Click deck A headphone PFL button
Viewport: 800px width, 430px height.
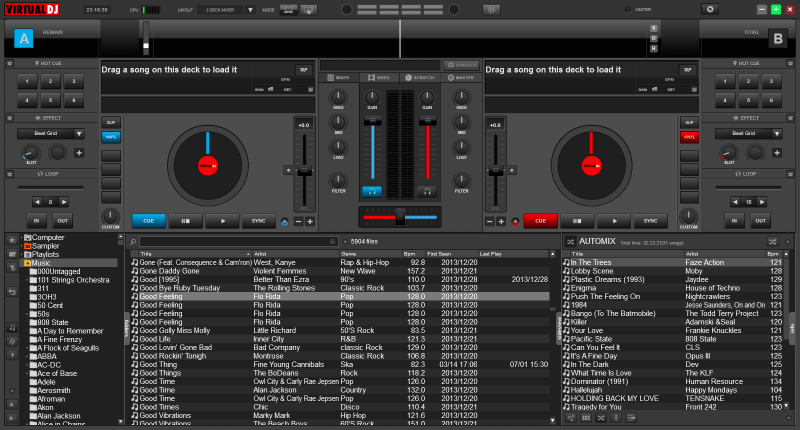point(372,191)
